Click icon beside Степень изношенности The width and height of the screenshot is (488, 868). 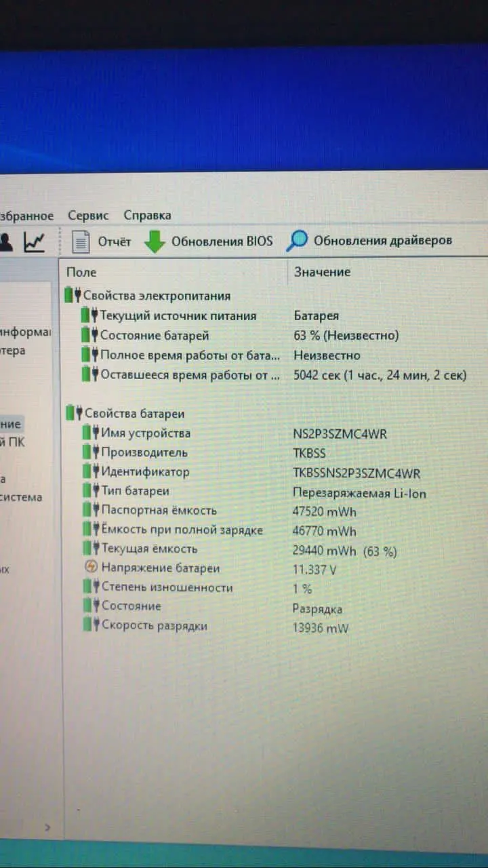(90, 587)
